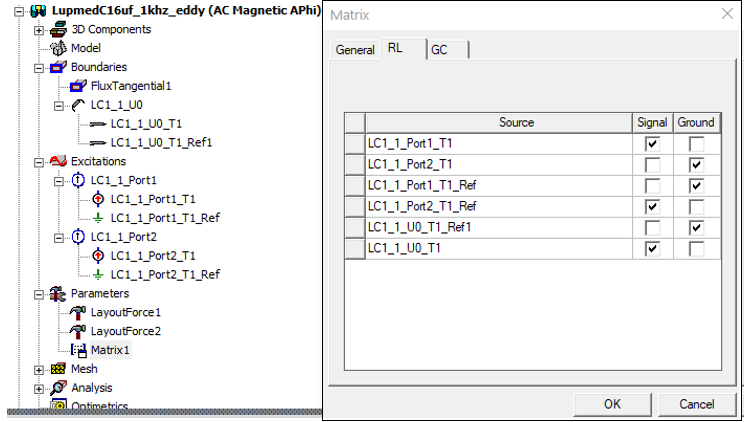
Task: Select FluxTangential1 label in the tree
Action: (x=131, y=86)
